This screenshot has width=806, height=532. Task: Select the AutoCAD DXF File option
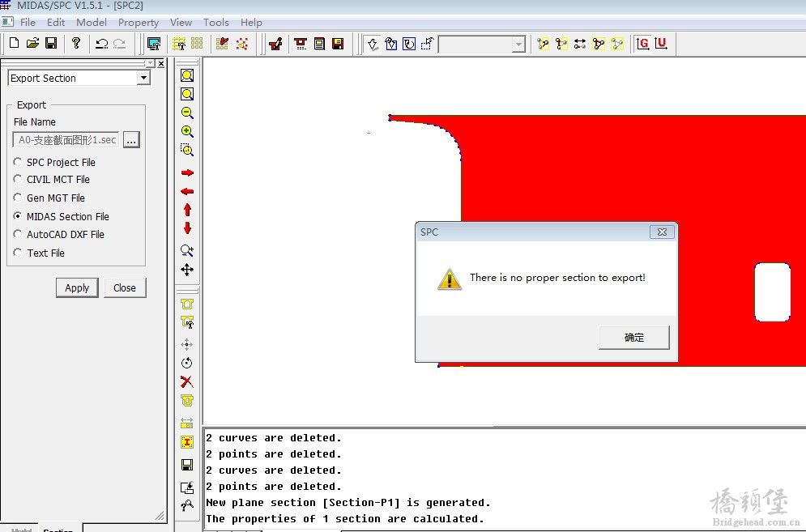(x=58, y=234)
